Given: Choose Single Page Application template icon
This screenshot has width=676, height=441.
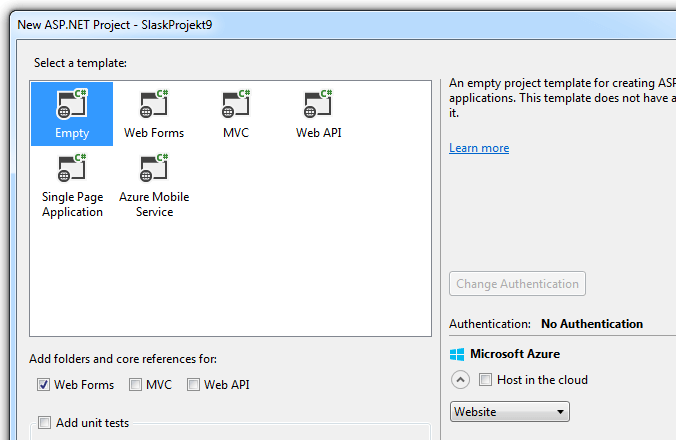Looking at the screenshot, I should 72,167.
